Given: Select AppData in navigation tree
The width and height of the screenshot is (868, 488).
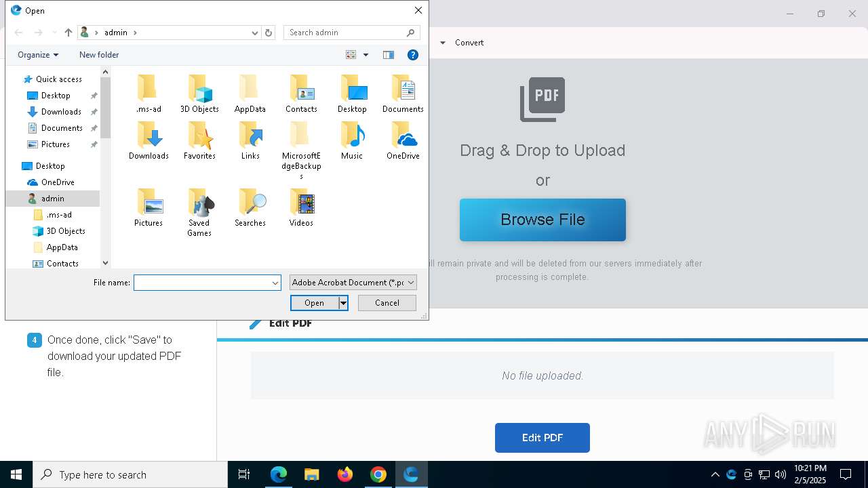Looking at the screenshot, I should tap(62, 247).
